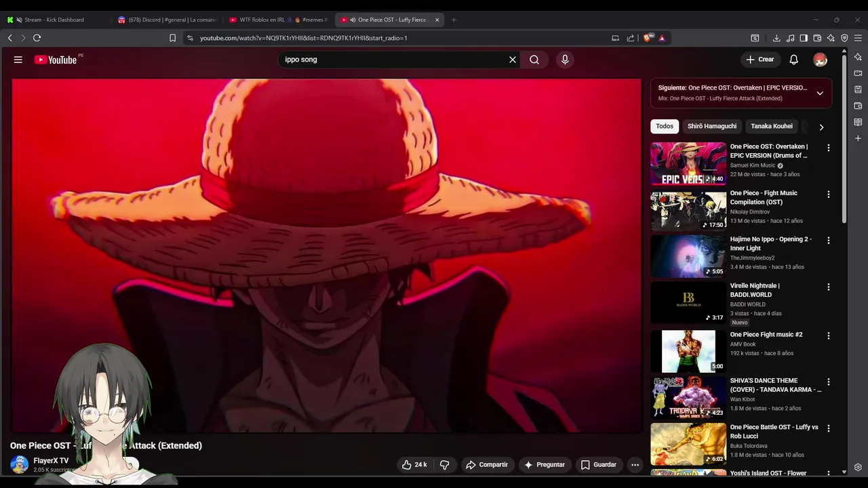Open options for One Piece OST: Overtaken
Viewport: 868px width, 488px height.
pyautogui.click(x=828, y=148)
